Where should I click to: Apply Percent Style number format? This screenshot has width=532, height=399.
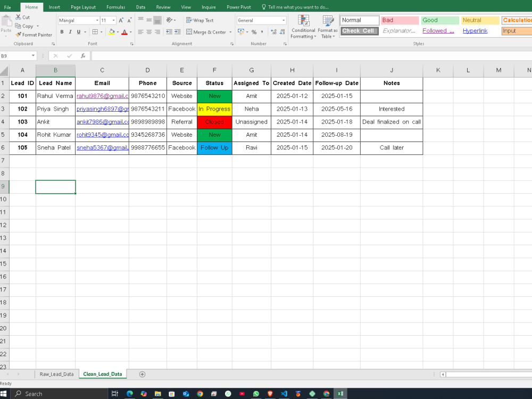click(254, 32)
